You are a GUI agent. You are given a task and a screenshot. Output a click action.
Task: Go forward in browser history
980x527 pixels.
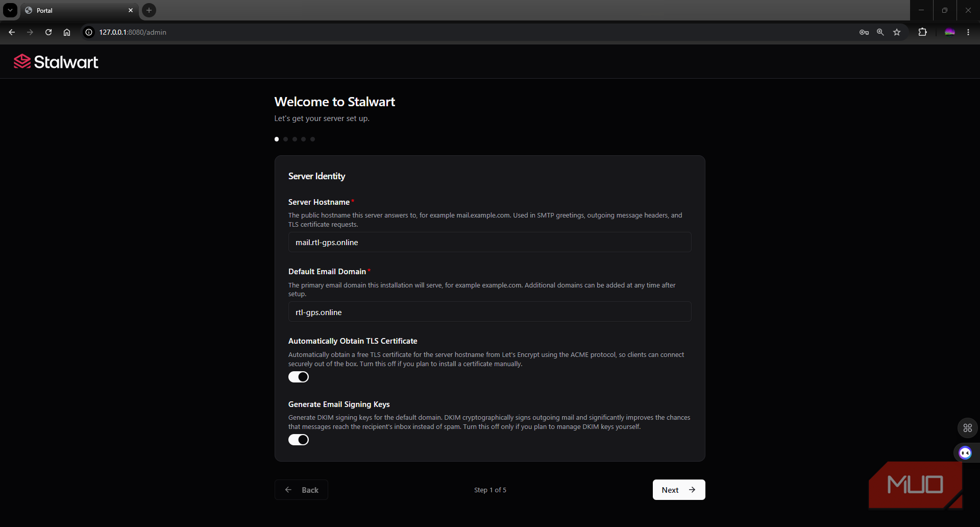coord(30,32)
